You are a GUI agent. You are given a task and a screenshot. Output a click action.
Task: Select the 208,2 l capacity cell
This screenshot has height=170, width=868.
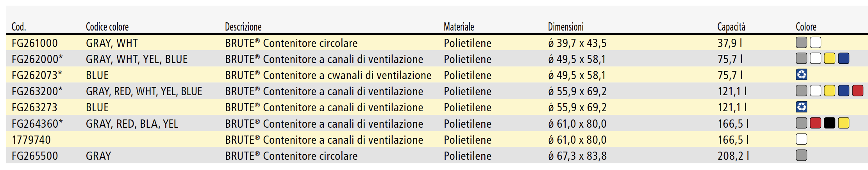[733, 156]
